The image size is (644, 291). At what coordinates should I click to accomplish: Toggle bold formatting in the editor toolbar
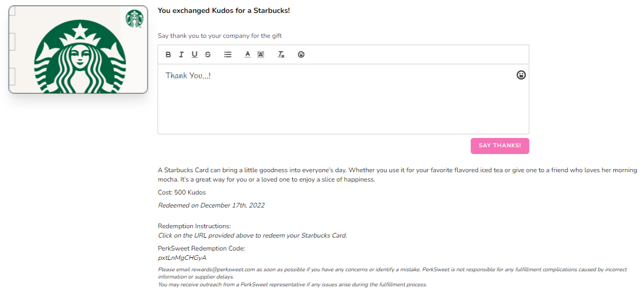pyautogui.click(x=169, y=54)
